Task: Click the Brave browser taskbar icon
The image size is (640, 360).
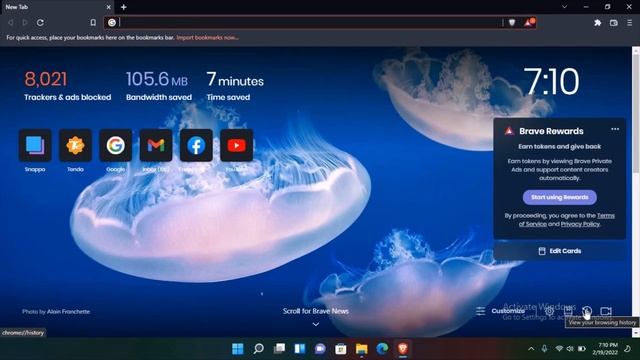Action: pyautogui.click(x=403, y=349)
